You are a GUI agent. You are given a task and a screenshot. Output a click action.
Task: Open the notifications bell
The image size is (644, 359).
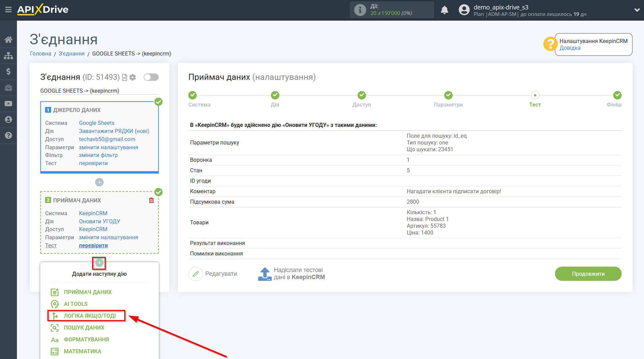445,10
